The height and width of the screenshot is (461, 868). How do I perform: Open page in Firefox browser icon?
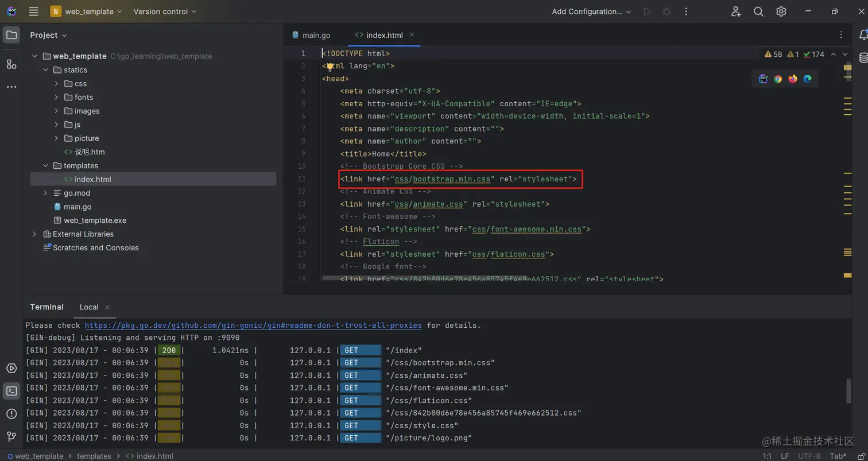pyautogui.click(x=793, y=79)
